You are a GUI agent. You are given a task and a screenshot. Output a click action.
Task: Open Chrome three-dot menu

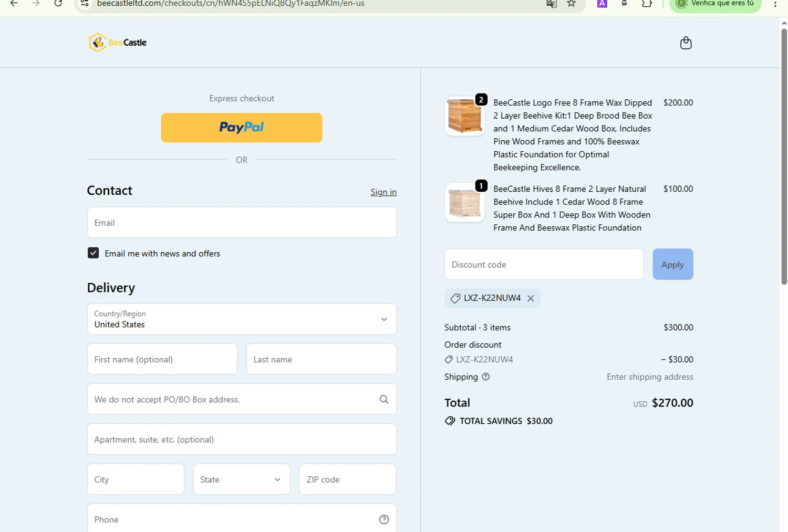(775, 4)
